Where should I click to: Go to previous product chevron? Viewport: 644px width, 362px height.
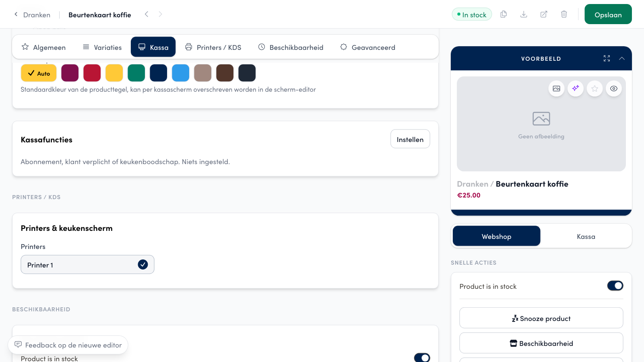point(147,14)
